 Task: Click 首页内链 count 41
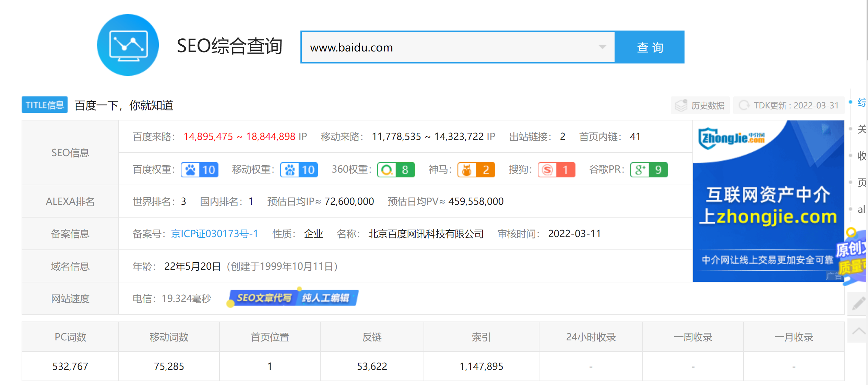point(635,137)
